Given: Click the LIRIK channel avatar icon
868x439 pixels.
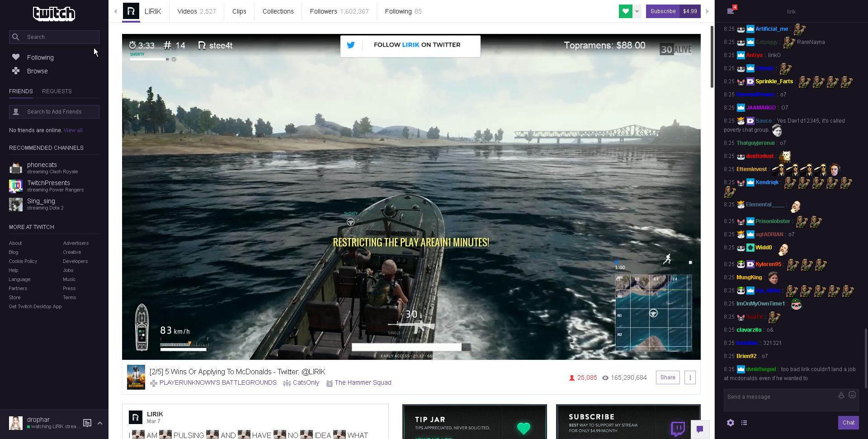Looking at the screenshot, I should tap(131, 11).
